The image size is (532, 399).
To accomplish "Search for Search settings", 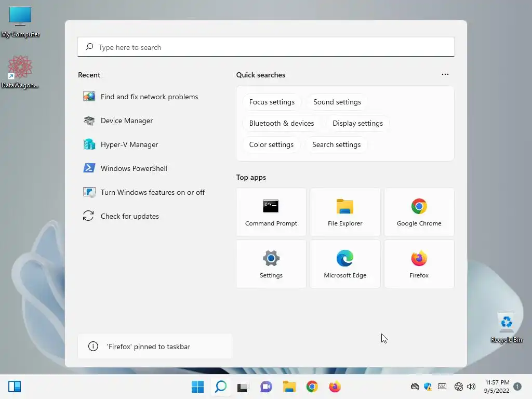I will (x=336, y=144).
